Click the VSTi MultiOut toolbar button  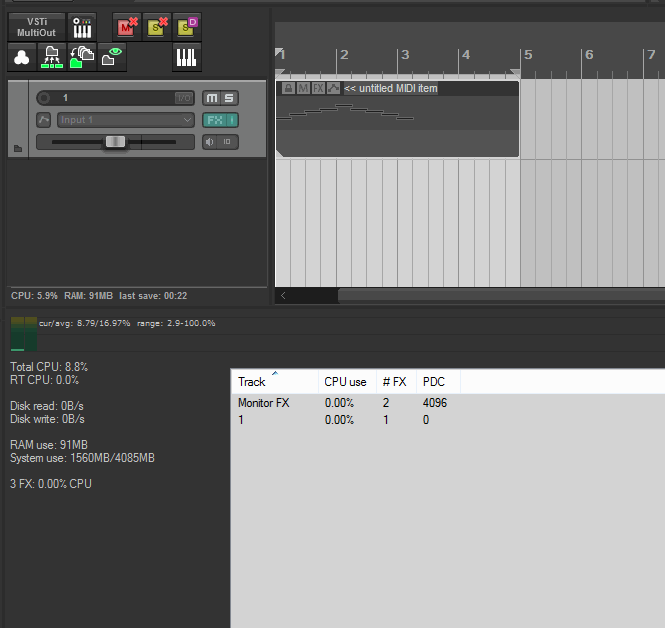(36, 27)
